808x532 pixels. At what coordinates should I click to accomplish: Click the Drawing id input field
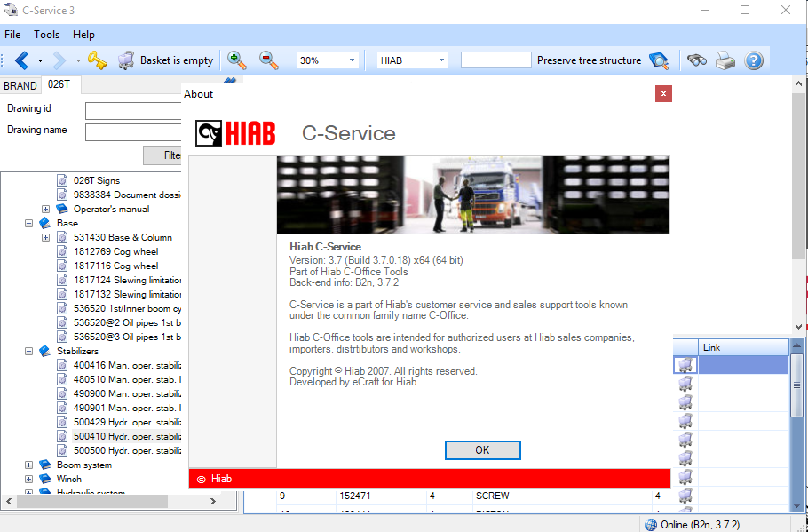[x=133, y=111]
